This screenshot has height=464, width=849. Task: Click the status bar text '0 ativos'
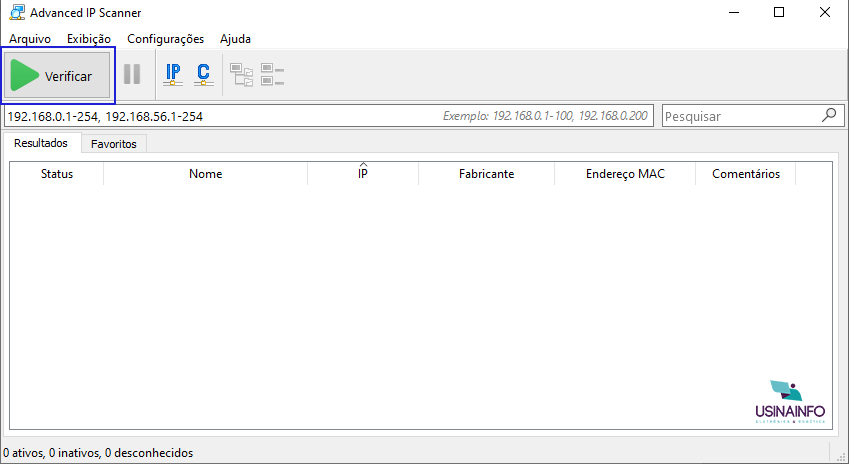tap(23, 453)
